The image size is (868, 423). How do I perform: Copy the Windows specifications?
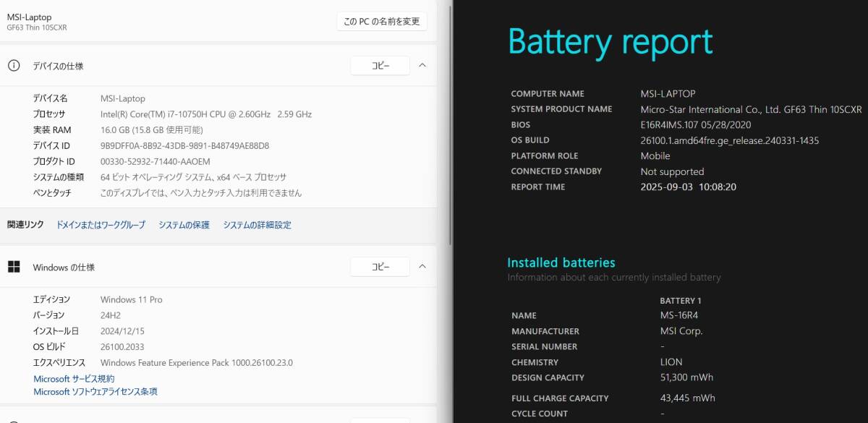click(x=380, y=267)
